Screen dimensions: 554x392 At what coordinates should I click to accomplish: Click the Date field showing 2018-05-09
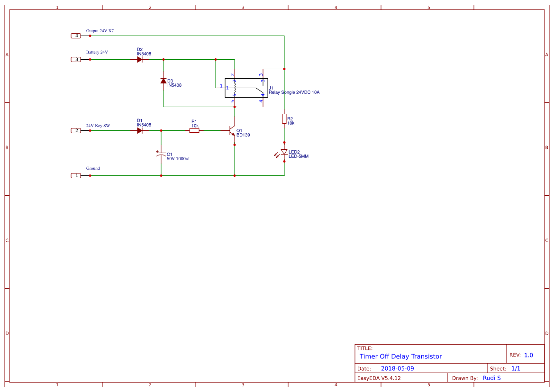click(397, 368)
